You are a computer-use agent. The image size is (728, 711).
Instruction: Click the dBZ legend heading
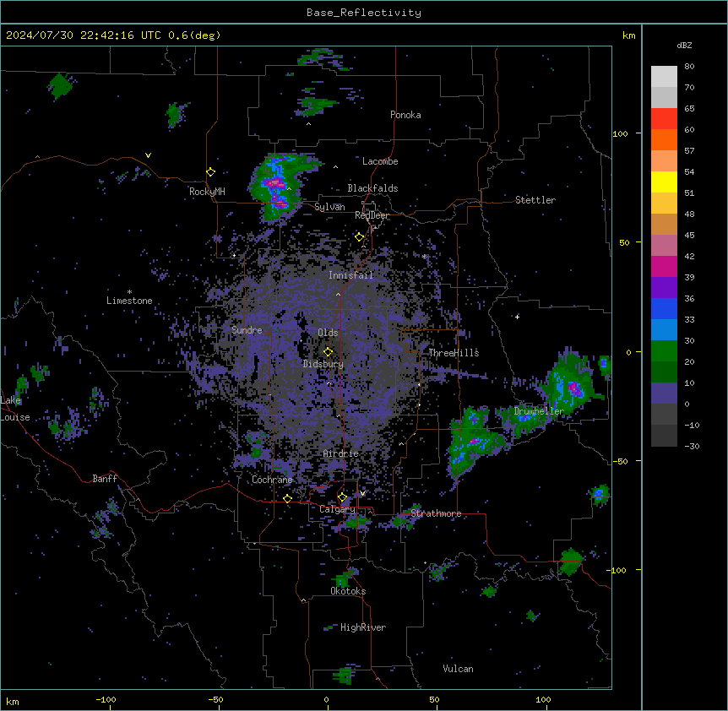684,45
